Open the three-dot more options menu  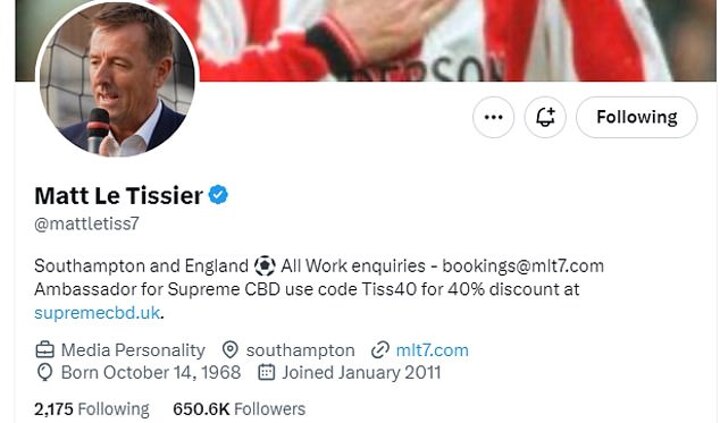(492, 117)
